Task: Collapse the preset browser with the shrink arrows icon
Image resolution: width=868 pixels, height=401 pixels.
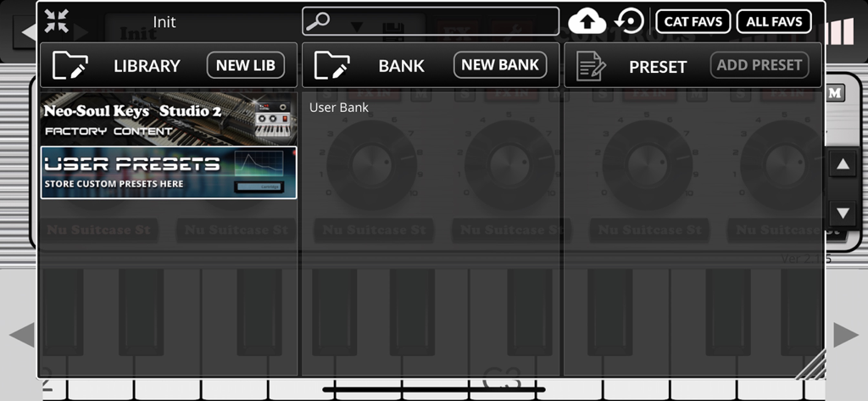Action: [x=57, y=21]
